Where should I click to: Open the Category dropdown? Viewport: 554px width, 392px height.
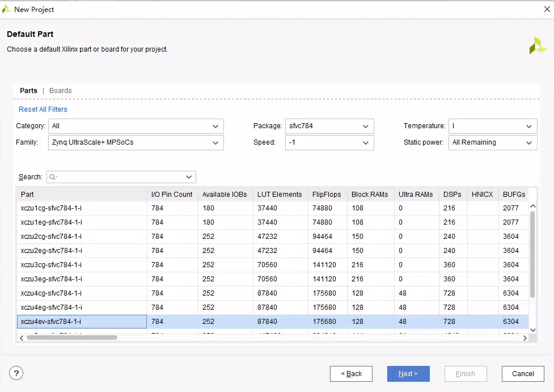136,126
